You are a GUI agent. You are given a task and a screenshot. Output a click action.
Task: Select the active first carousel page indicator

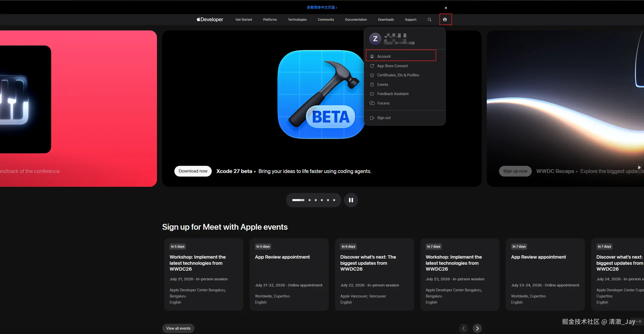pos(298,200)
